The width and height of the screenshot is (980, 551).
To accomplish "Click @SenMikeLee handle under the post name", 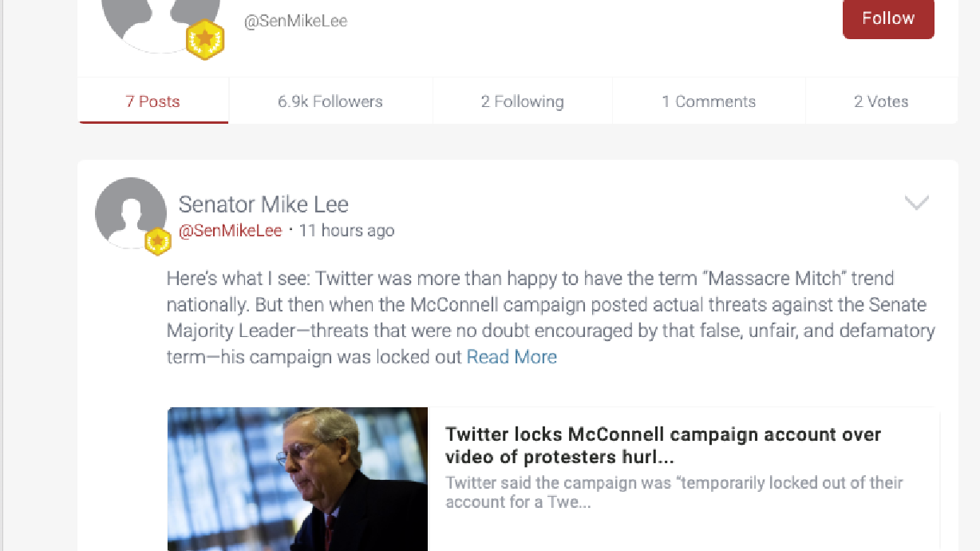I will 229,230.
